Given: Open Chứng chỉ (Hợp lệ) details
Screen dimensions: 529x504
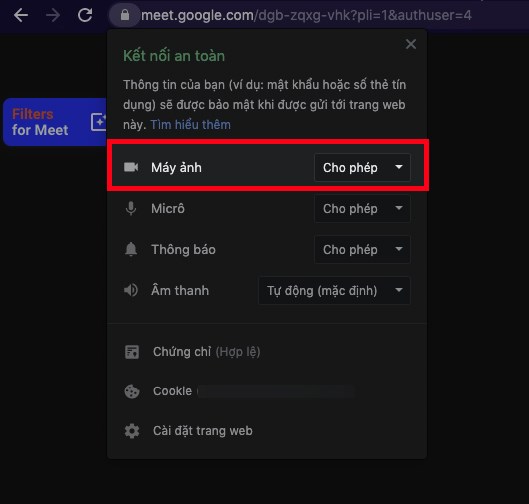Looking at the screenshot, I should coord(206,352).
